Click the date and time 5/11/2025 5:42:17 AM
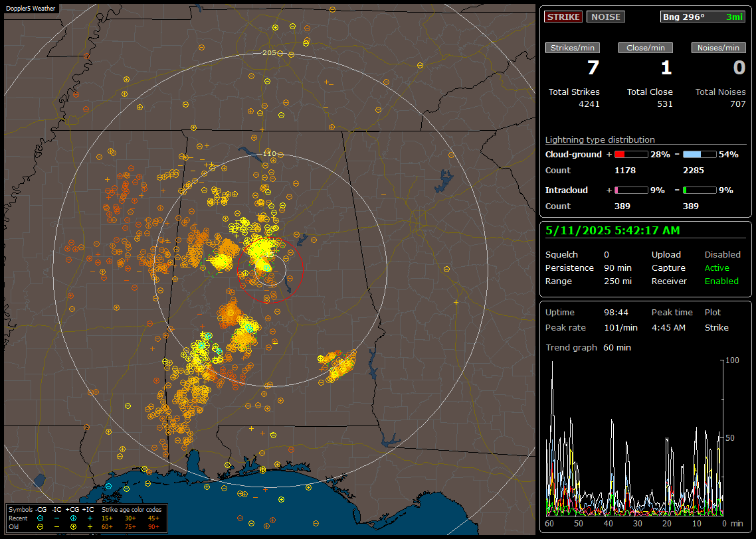 tap(613, 231)
